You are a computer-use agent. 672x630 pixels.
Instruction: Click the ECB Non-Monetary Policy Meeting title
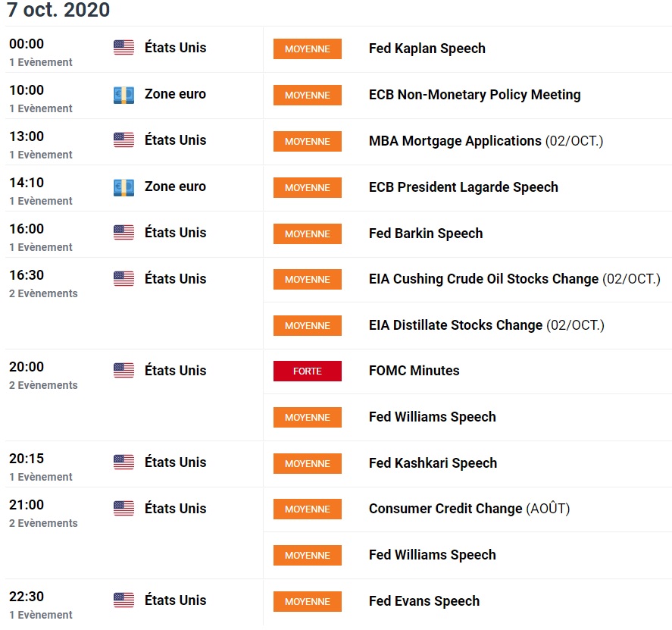[x=474, y=95]
